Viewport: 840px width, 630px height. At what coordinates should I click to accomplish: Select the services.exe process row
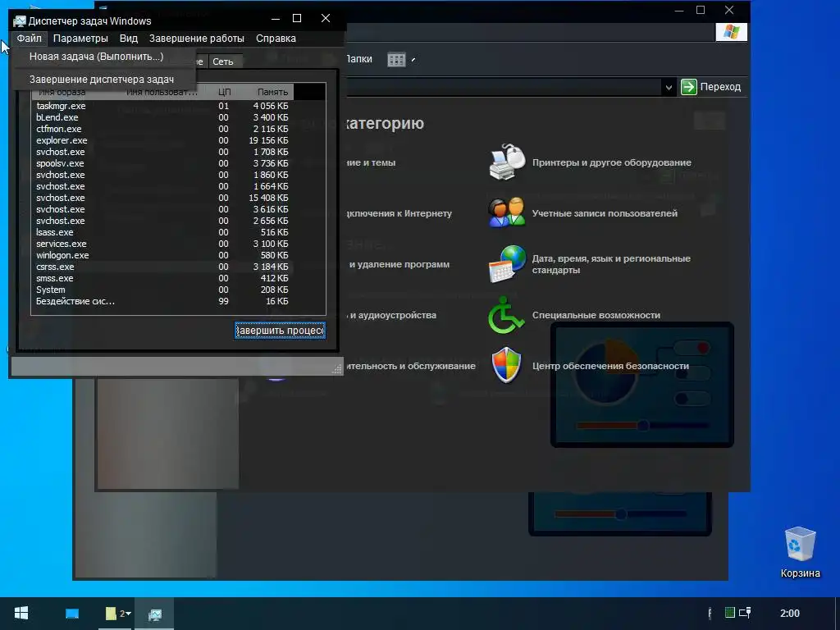[x=162, y=244]
